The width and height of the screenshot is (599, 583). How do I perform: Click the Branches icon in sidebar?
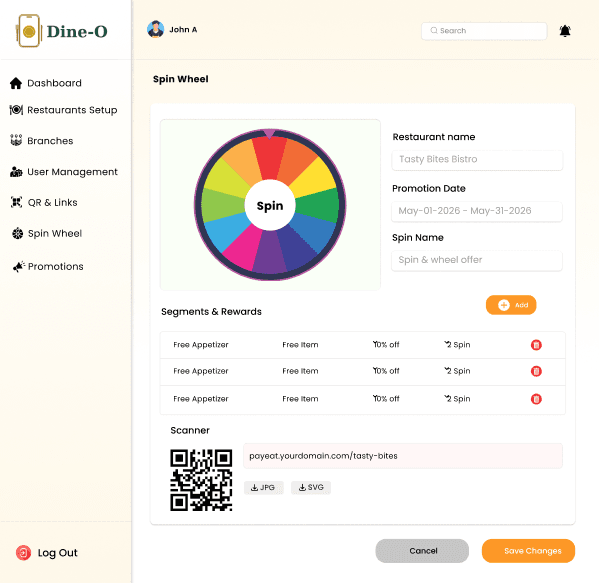[x=16, y=141]
